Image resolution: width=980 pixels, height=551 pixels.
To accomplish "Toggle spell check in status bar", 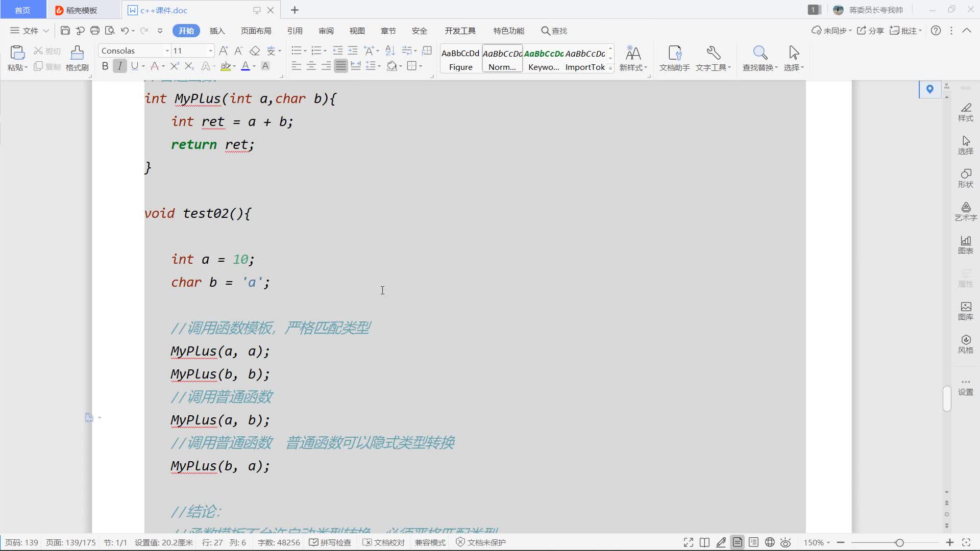I will (x=330, y=542).
